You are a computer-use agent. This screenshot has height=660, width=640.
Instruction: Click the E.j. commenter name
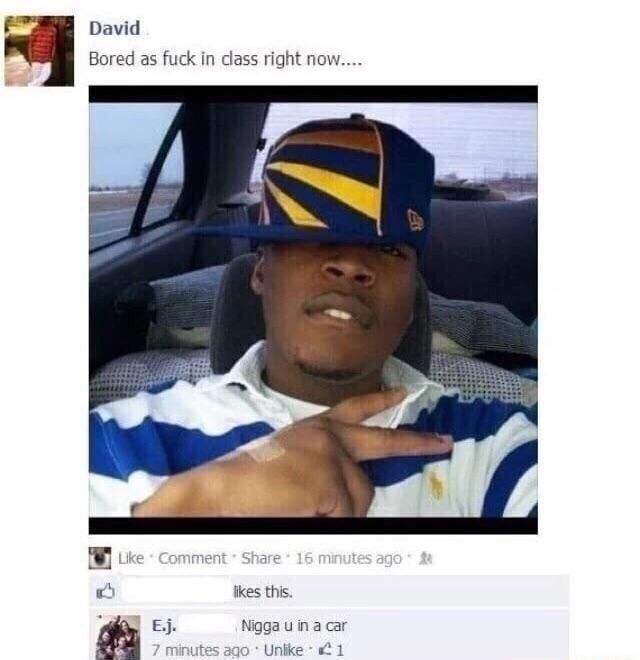click(x=164, y=626)
